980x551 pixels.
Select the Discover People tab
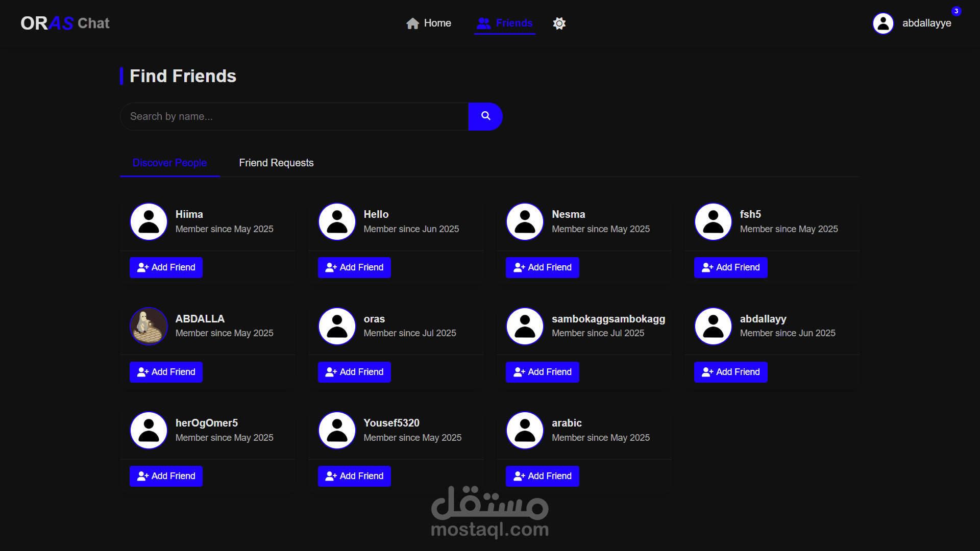169,163
